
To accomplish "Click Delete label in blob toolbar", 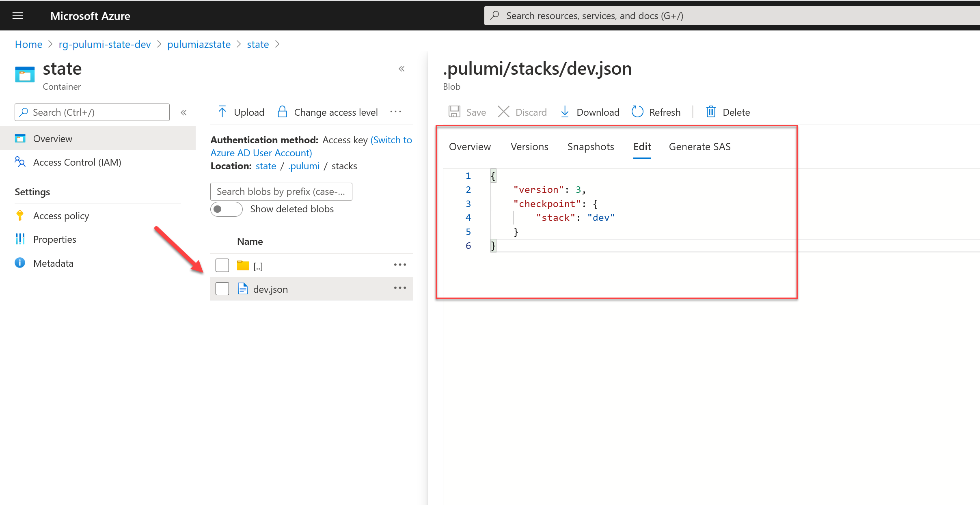I will point(736,112).
